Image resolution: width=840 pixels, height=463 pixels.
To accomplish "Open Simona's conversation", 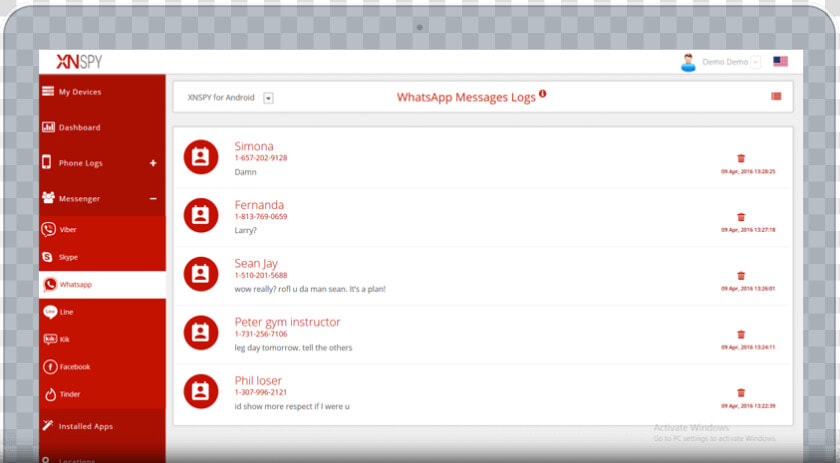I will [x=482, y=159].
